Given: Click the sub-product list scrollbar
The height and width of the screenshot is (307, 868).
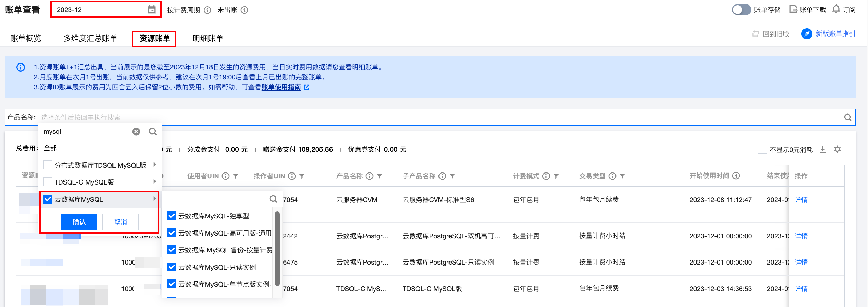Looking at the screenshot, I should (x=277, y=248).
